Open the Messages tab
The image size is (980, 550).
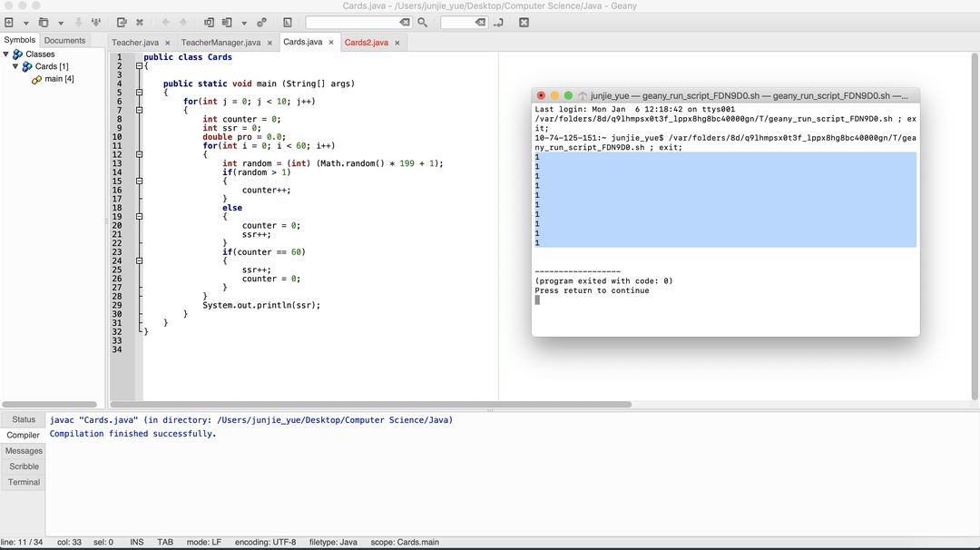(x=24, y=451)
